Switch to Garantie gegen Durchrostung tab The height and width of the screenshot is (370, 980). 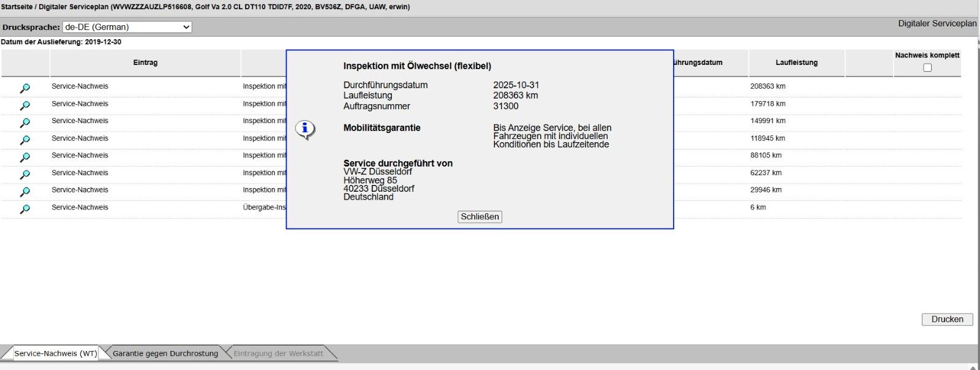pyautogui.click(x=165, y=353)
